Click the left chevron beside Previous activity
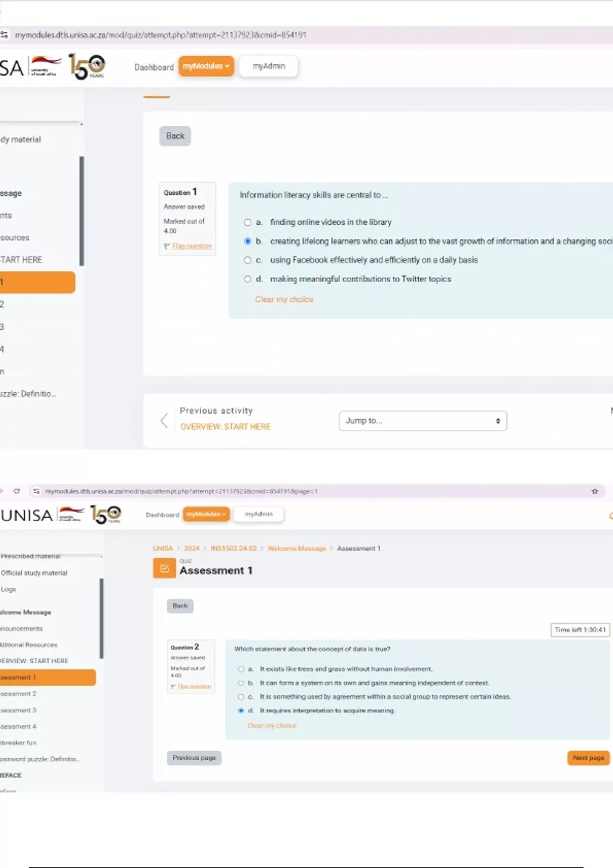 [x=164, y=421]
